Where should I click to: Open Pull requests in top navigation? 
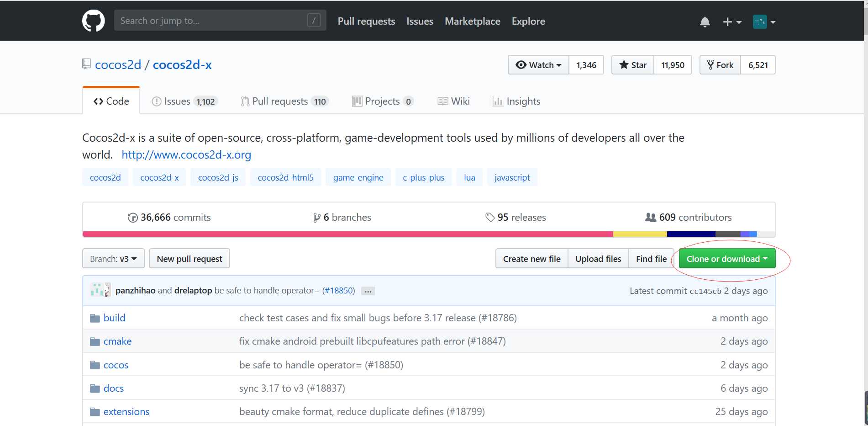coord(366,21)
